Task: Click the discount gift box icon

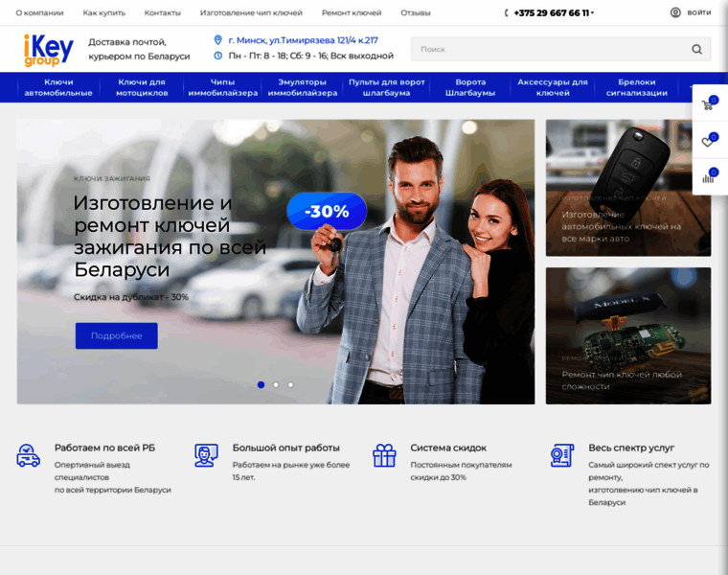Action: pos(384,455)
